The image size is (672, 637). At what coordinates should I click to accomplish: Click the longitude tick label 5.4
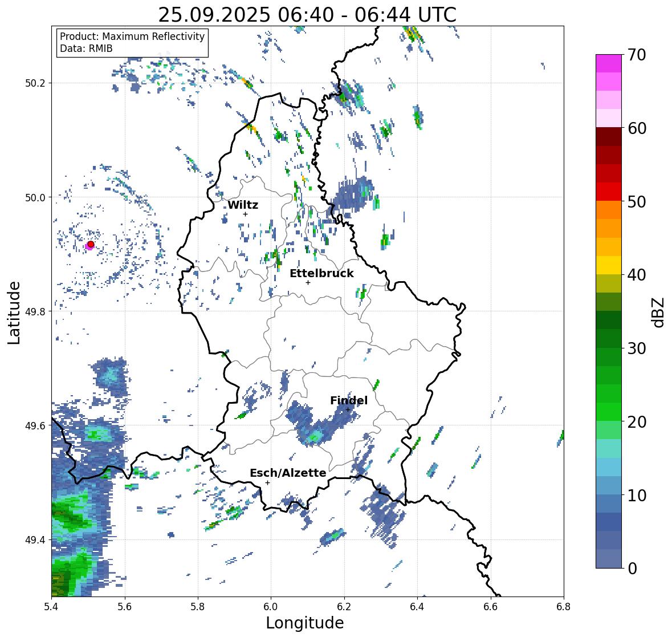(51, 607)
